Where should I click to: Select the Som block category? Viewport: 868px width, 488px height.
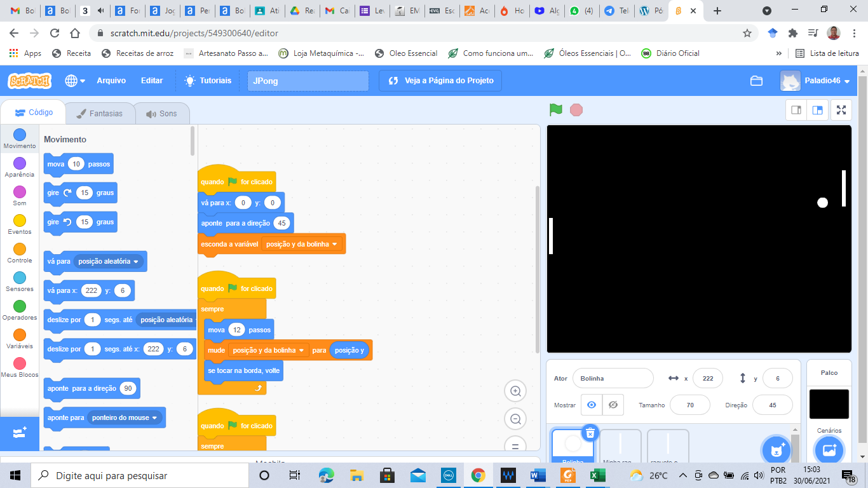click(20, 196)
